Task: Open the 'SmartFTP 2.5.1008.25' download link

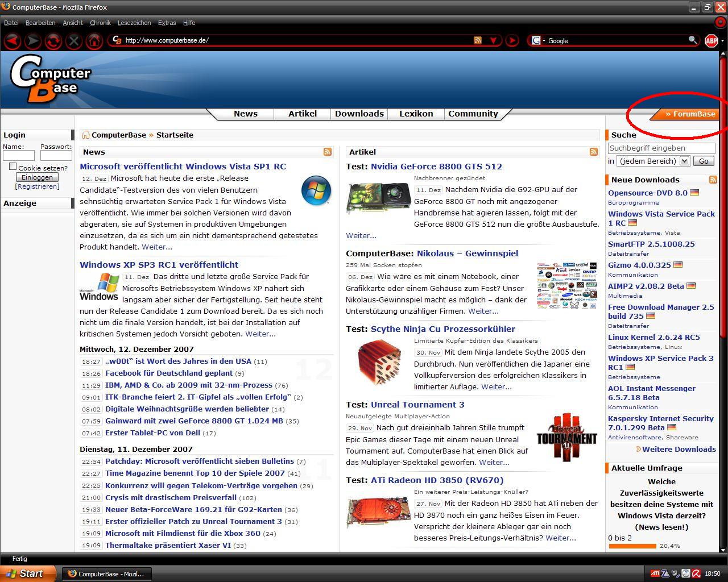Action: pos(652,244)
